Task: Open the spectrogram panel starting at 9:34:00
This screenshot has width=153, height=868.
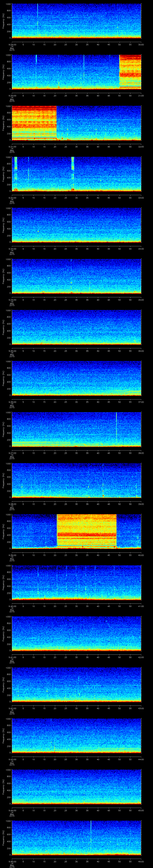Action: click(x=77, y=276)
